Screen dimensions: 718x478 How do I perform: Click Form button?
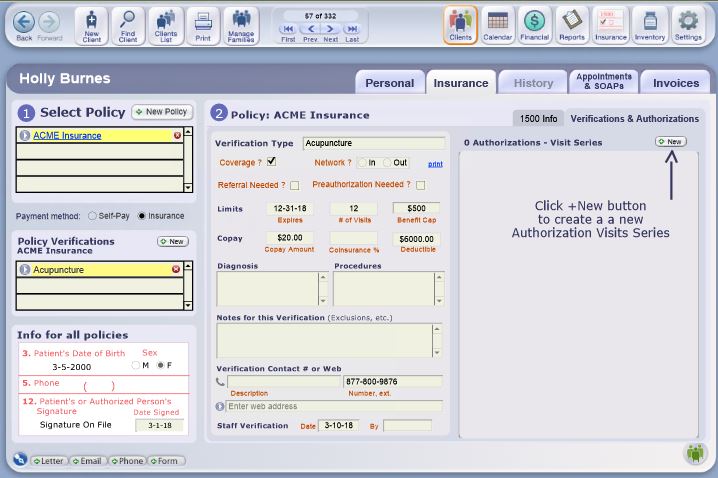click(167, 461)
